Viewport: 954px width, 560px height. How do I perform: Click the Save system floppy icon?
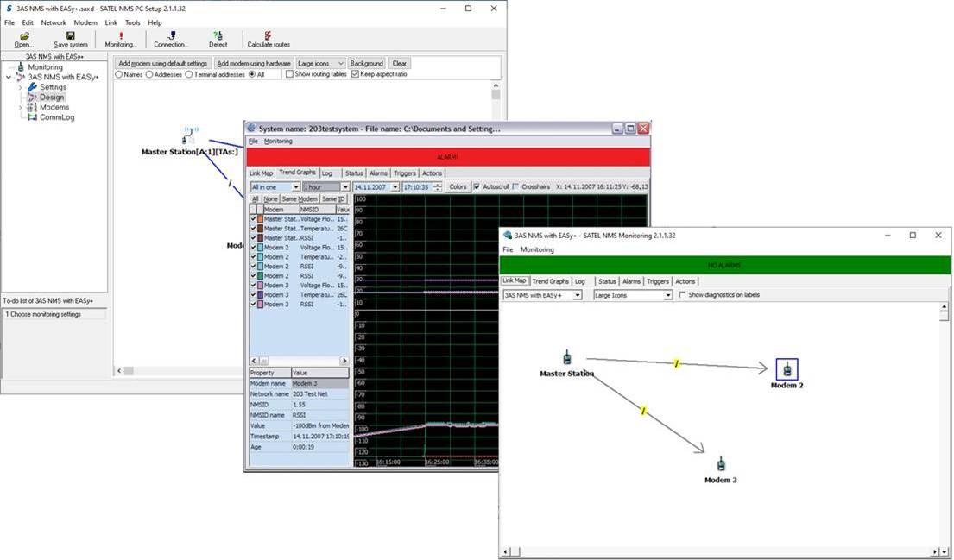71,36
